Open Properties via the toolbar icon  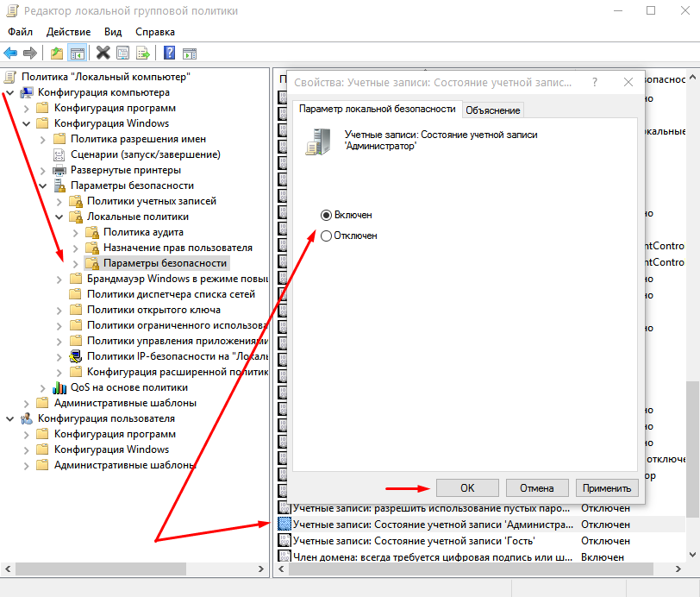click(123, 53)
